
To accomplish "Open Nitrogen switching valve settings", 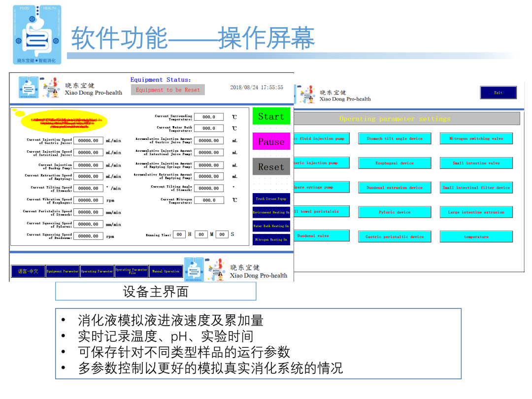I will pyautogui.click(x=476, y=138).
